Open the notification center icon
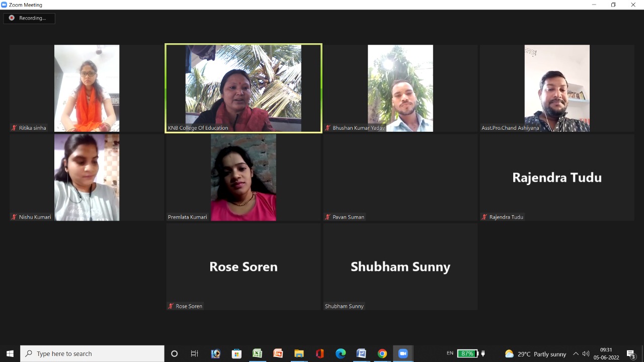Viewport: 644px width, 362px height. click(631, 354)
